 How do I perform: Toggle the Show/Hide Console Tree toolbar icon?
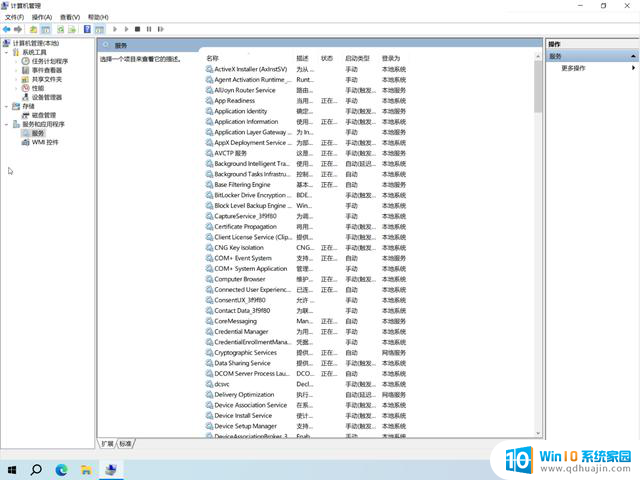[x=46, y=29]
